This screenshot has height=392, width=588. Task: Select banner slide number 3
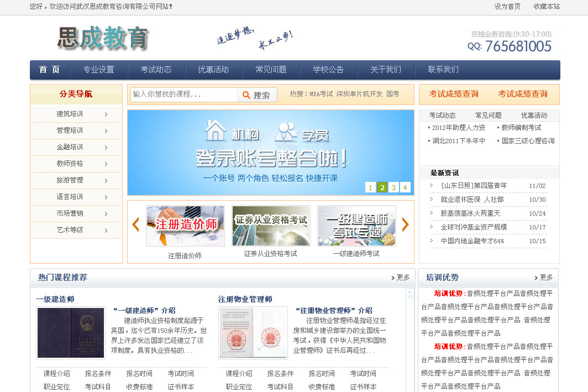(x=393, y=187)
